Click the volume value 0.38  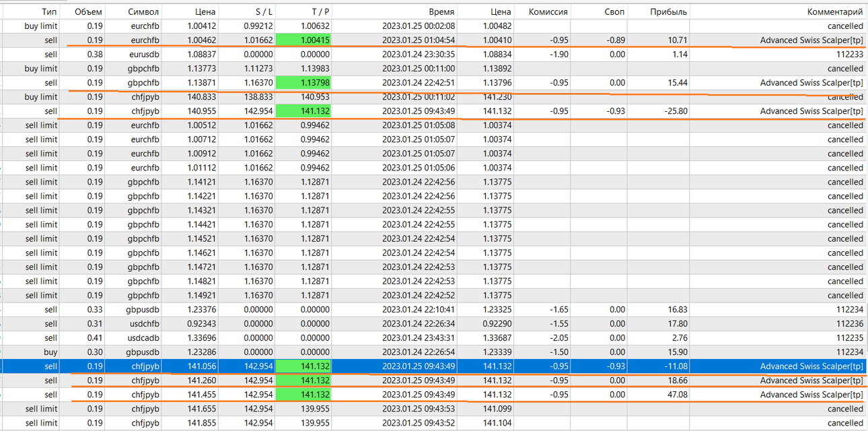coord(94,55)
